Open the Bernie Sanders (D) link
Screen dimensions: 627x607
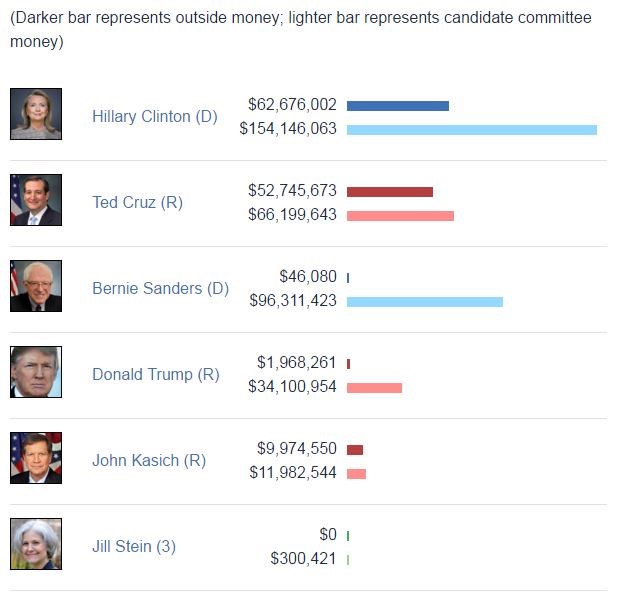pos(160,289)
